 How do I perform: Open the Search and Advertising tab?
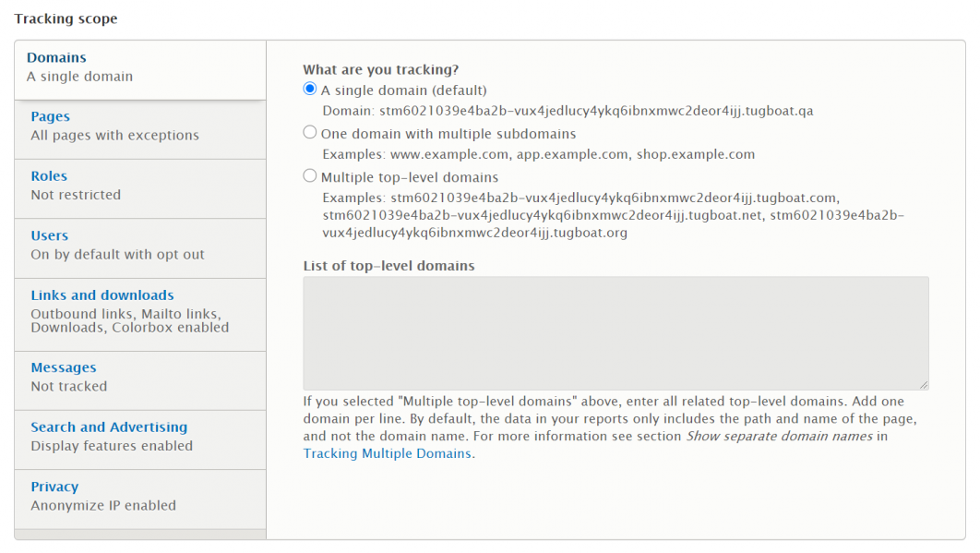[108, 427]
